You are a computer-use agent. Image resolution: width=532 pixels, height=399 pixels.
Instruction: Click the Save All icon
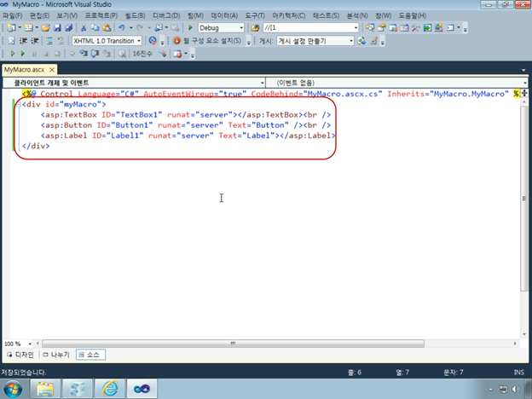[x=69, y=28]
